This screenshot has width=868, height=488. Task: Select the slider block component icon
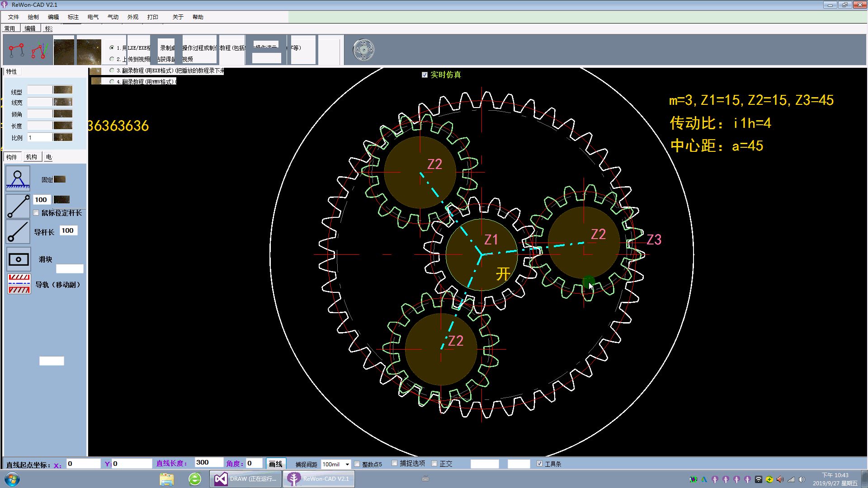(x=19, y=259)
